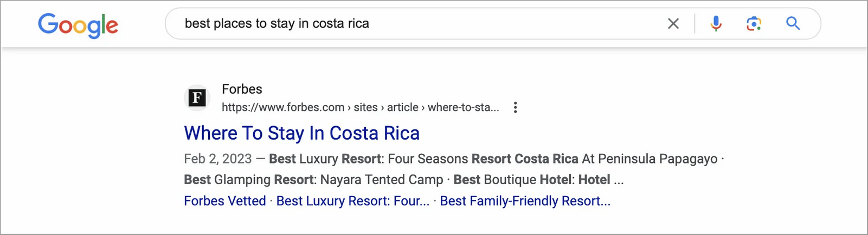Click the Google logo

click(x=78, y=24)
